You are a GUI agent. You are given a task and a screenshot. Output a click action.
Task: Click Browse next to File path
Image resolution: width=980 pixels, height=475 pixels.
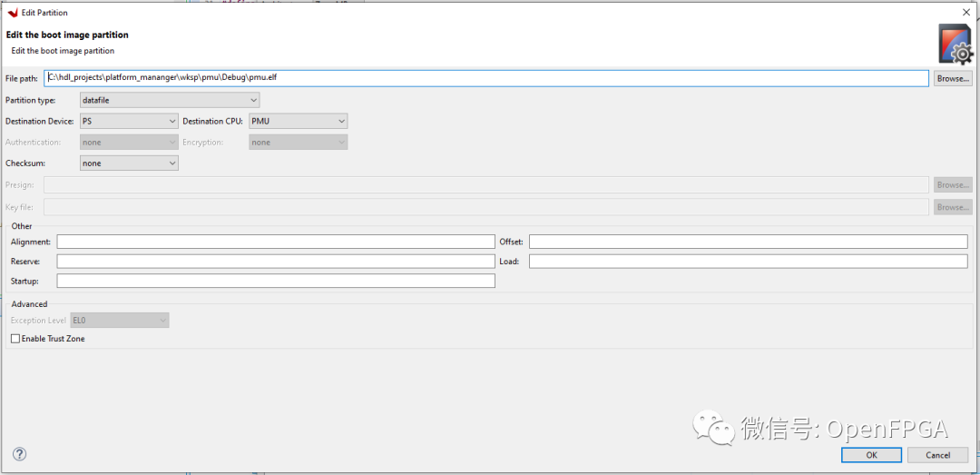click(x=953, y=79)
